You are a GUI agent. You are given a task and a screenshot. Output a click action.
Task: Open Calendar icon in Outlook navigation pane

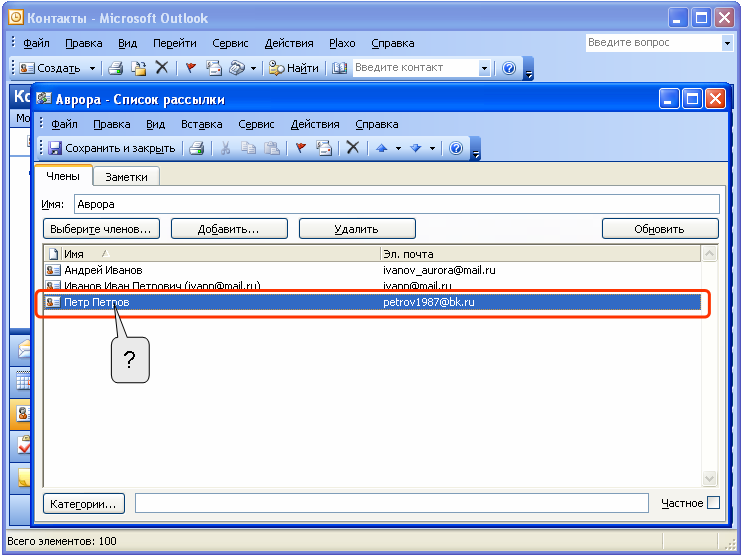point(22,381)
